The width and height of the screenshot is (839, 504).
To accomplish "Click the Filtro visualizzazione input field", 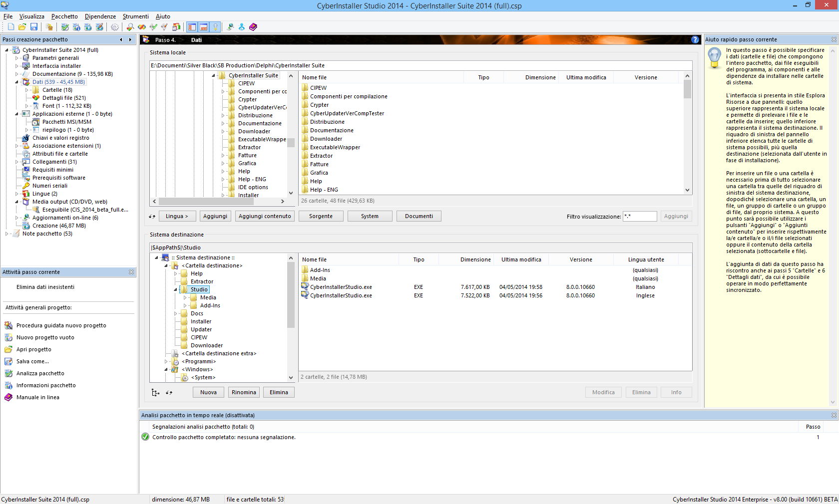I will [x=640, y=216].
